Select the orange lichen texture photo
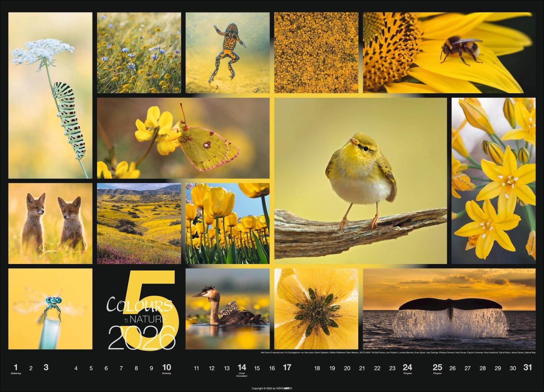Screen dimensions: 544x392 click(317, 53)
